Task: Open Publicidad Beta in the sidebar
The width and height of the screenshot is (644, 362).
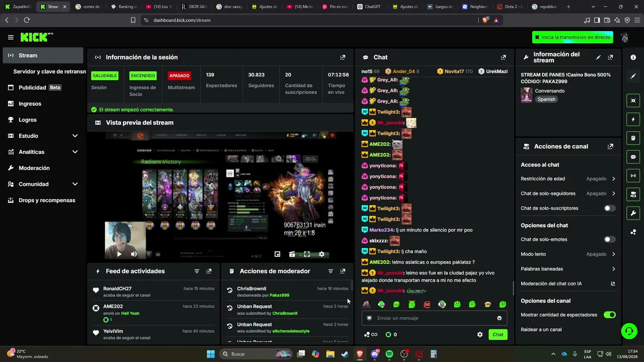Action: [43, 87]
